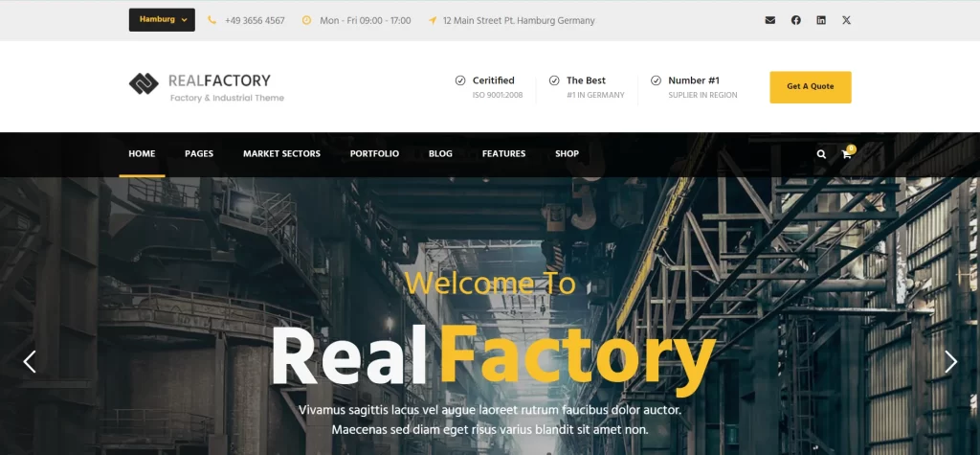Click the Get A Quote button
980x455 pixels.
(x=810, y=87)
